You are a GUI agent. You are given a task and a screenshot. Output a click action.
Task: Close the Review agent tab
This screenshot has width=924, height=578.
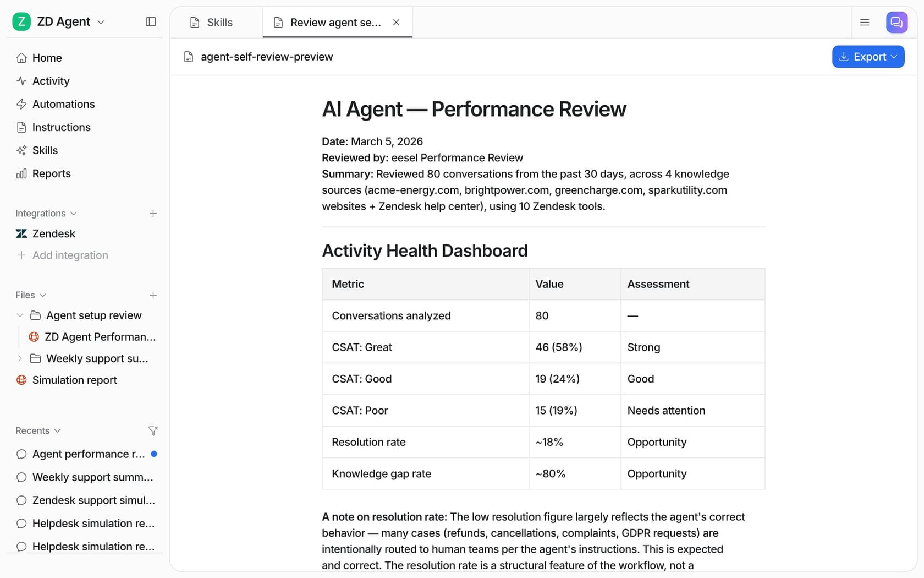point(396,23)
